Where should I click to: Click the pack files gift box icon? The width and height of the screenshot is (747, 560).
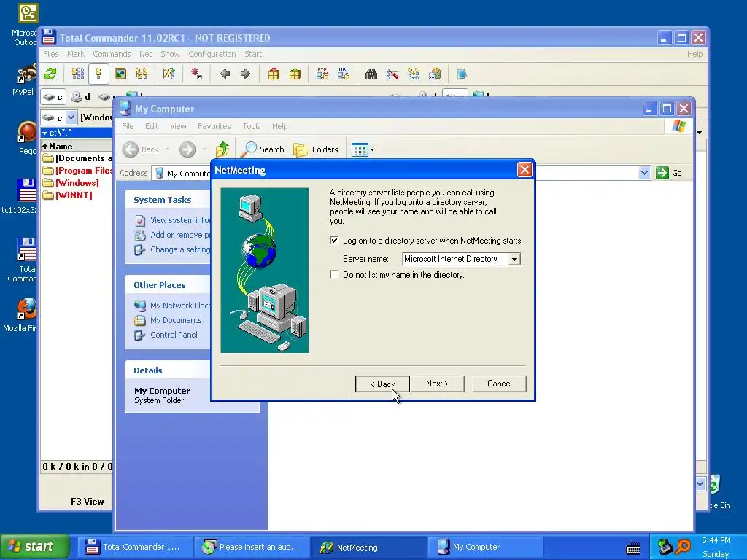274,74
